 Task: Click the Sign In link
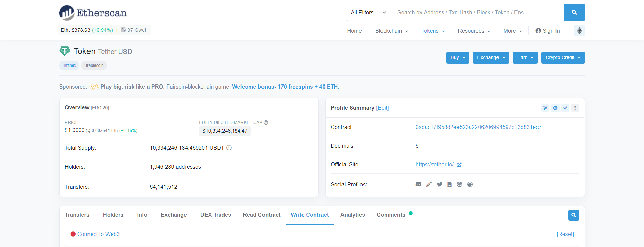coord(548,31)
